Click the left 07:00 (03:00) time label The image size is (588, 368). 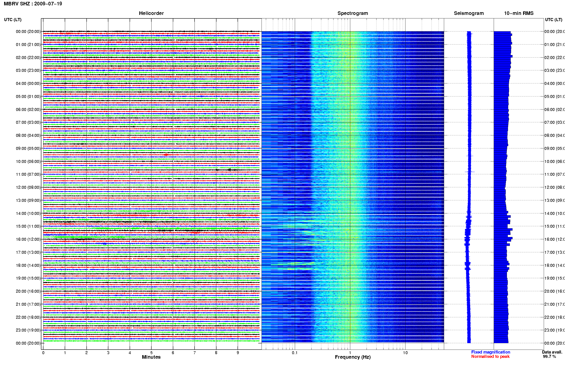point(28,122)
